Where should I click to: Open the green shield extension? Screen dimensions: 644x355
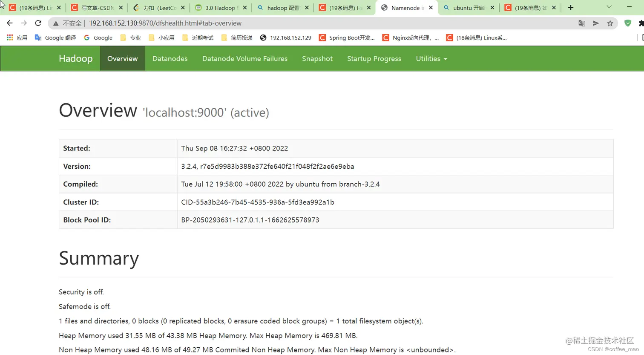(628, 23)
